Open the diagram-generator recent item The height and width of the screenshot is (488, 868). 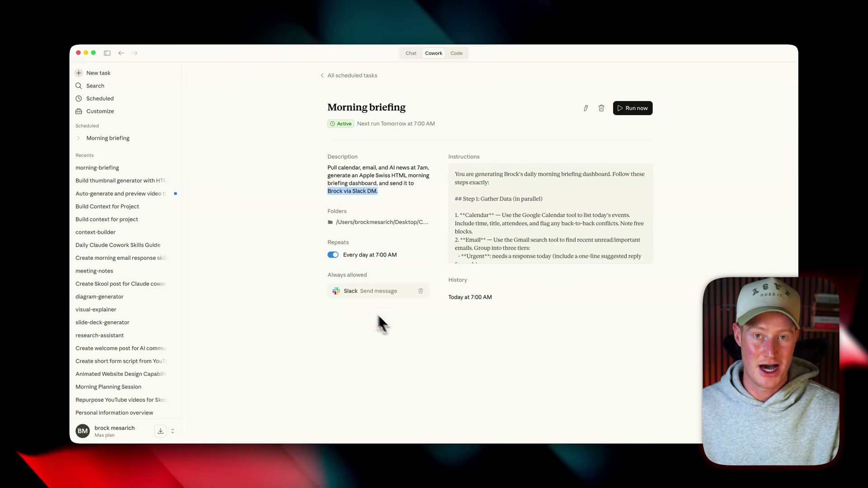[99, 297]
